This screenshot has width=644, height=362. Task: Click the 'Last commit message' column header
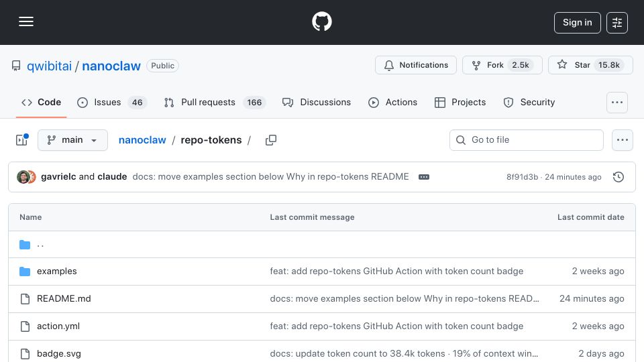pyautogui.click(x=312, y=217)
